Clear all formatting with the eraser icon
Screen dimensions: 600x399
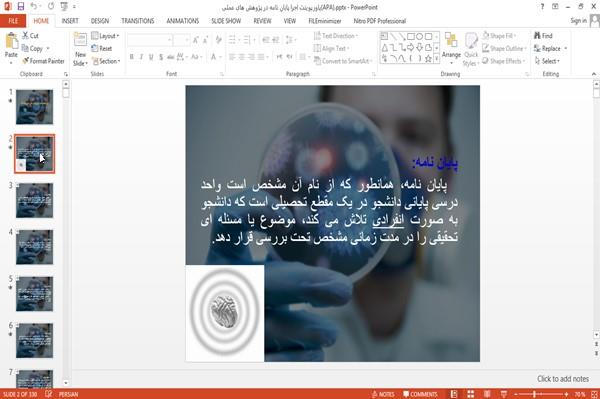tap(218, 40)
